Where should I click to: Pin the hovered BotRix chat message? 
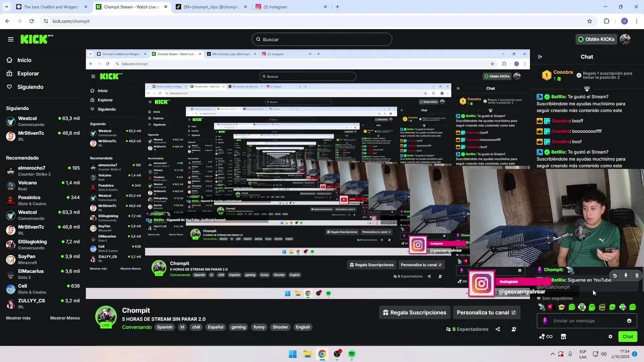point(625,276)
